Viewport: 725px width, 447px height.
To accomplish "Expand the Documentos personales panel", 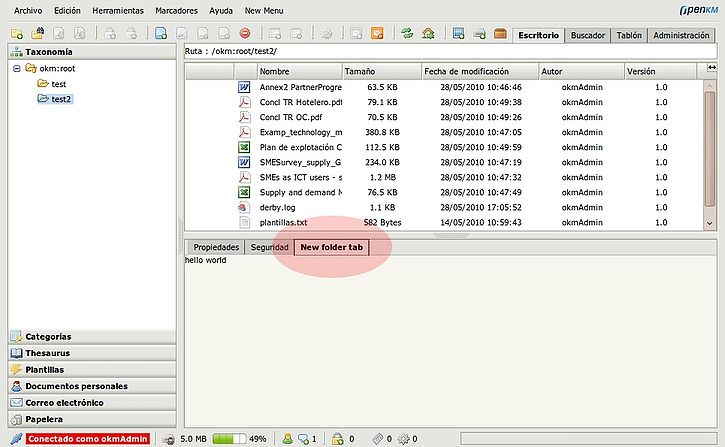I will coord(92,386).
